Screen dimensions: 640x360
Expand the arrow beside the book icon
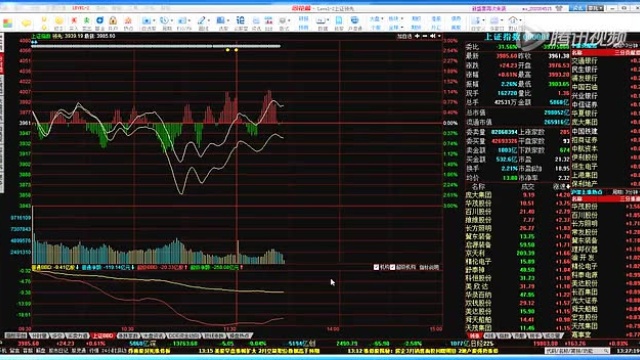[228, 20]
